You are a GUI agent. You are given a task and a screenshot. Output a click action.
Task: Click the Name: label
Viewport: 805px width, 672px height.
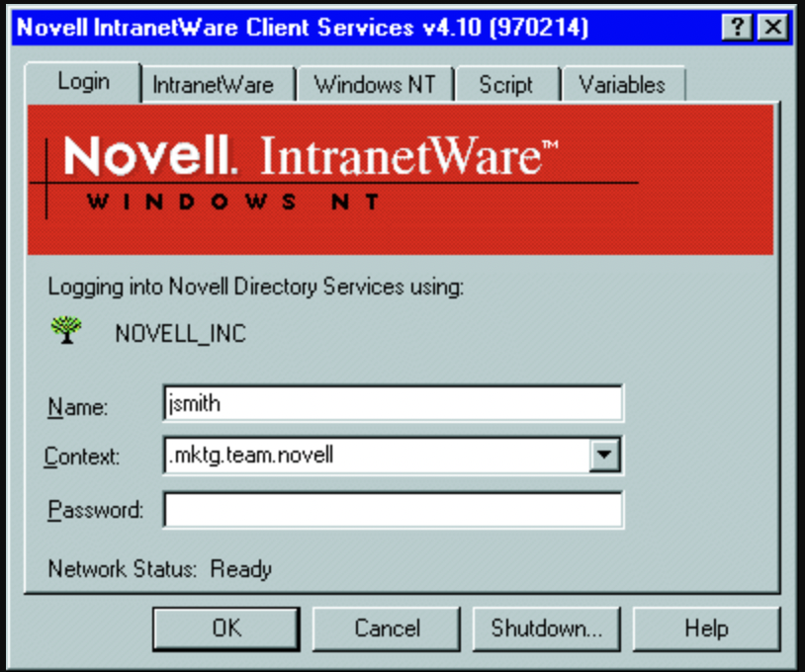click(x=77, y=407)
